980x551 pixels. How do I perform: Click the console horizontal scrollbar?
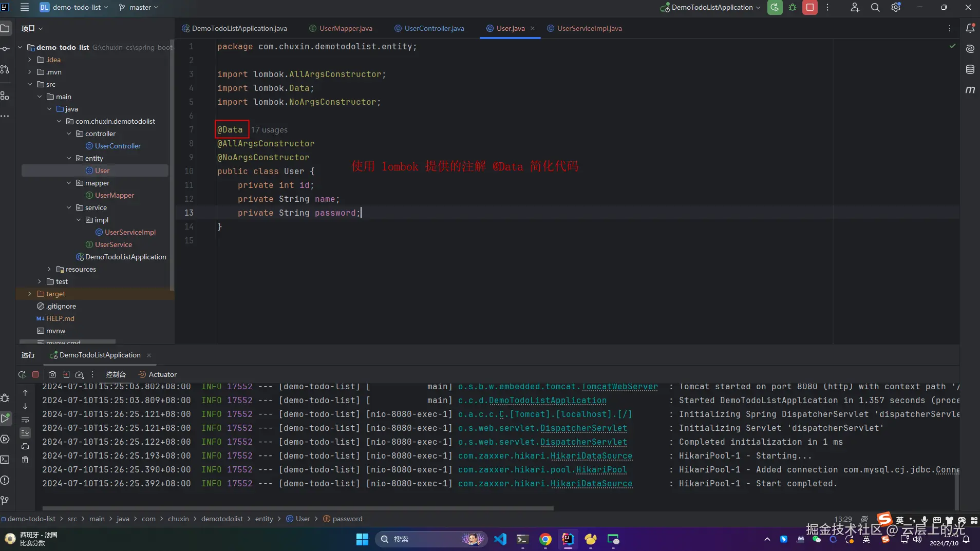click(x=298, y=508)
